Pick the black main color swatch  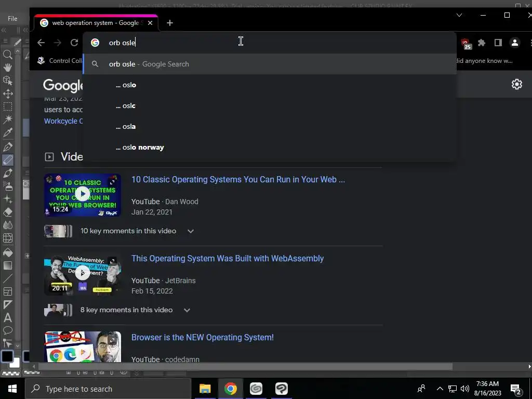click(7, 356)
